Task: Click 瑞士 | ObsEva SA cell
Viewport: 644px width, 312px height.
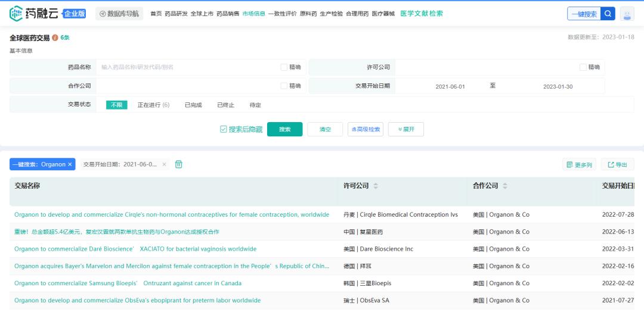Action: 366,301
